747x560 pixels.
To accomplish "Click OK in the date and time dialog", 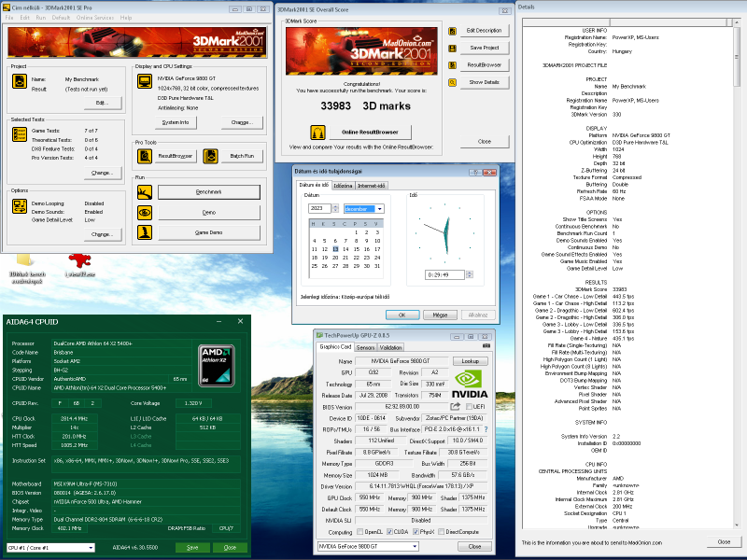I will click(x=402, y=315).
